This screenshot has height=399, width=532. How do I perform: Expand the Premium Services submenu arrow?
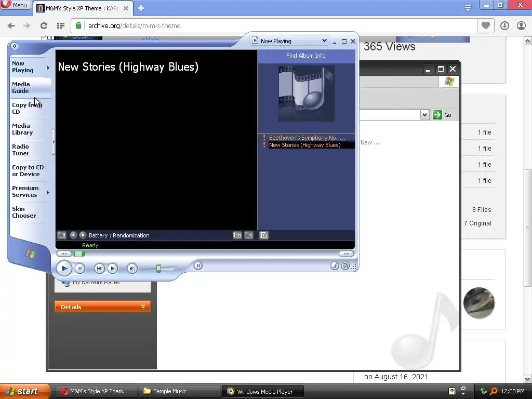(48, 192)
